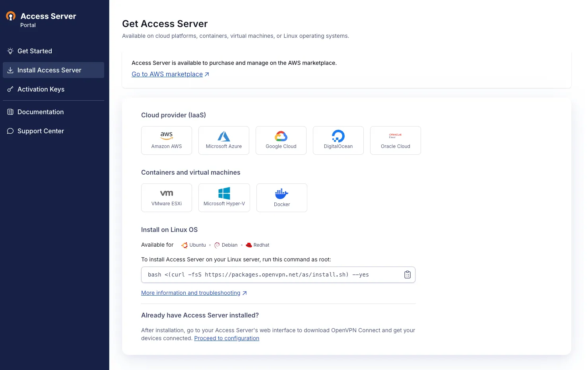This screenshot has height=370, width=588.
Task: Click Proceed to configuration link
Action: (x=227, y=338)
